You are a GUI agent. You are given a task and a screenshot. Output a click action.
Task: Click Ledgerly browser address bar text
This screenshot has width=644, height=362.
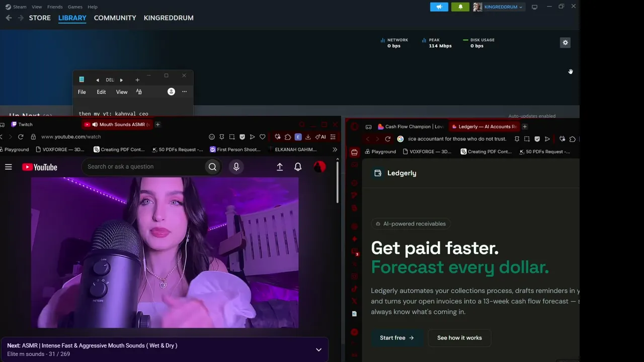click(457, 139)
